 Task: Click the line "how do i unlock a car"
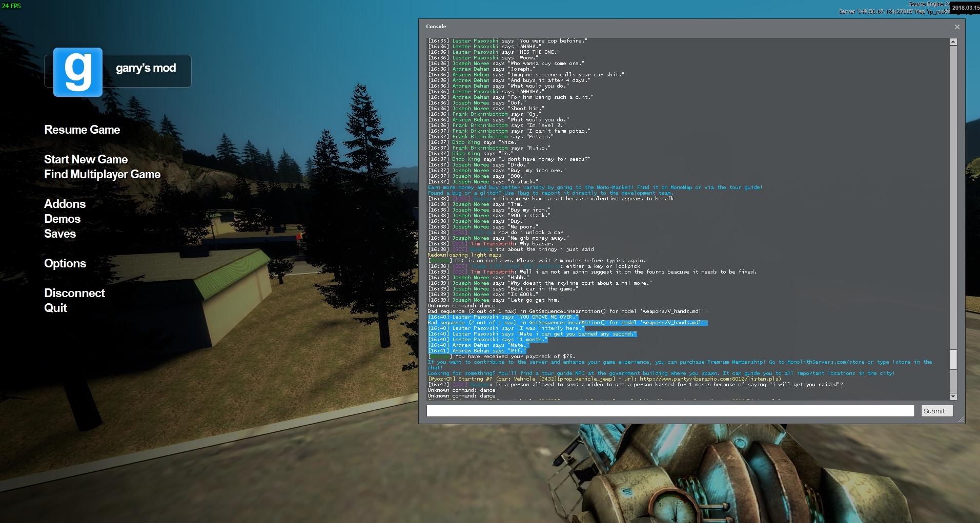tap(495, 233)
